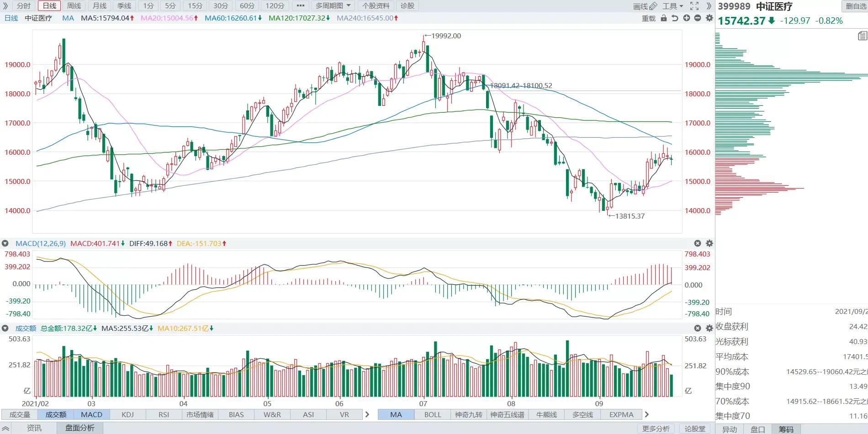Click the plus zoom-in icon above chart
The image size is (868, 434).
point(686,18)
